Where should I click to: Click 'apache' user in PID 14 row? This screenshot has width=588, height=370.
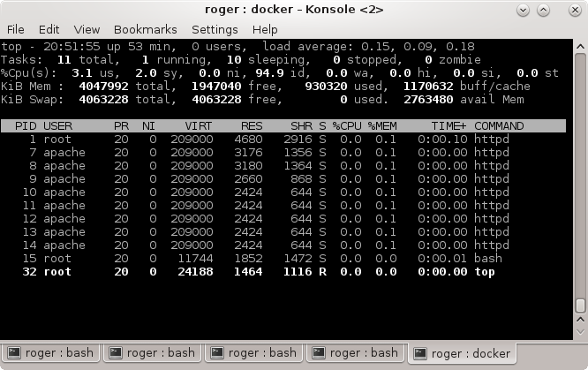[64, 245]
